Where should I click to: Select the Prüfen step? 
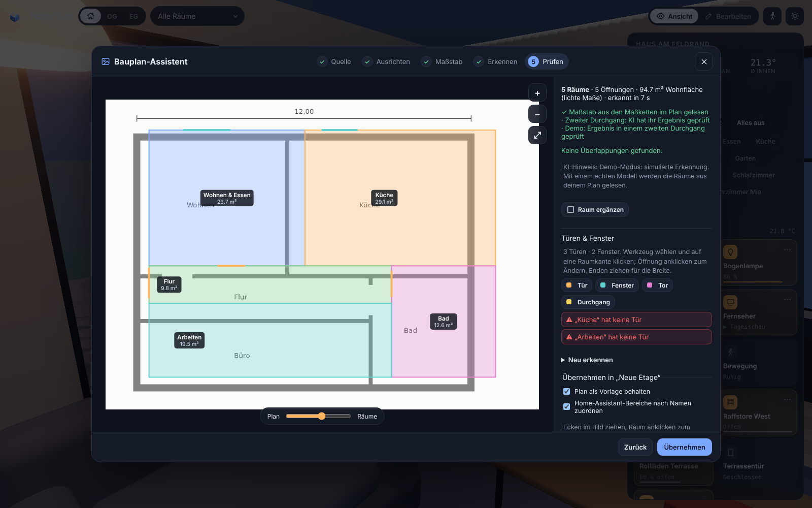546,62
